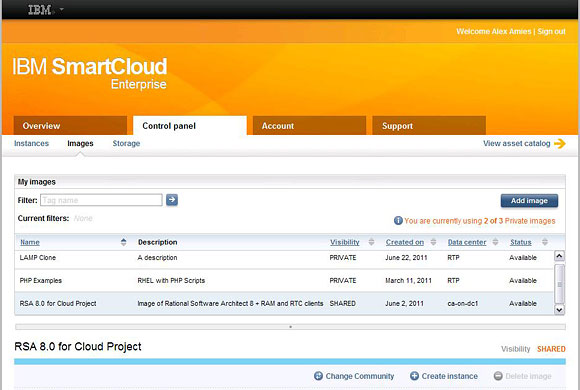Image resolution: width=580 pixels, height=390 pixels.
Task: Open the Storage sub-tab
Action: (126, 144)
